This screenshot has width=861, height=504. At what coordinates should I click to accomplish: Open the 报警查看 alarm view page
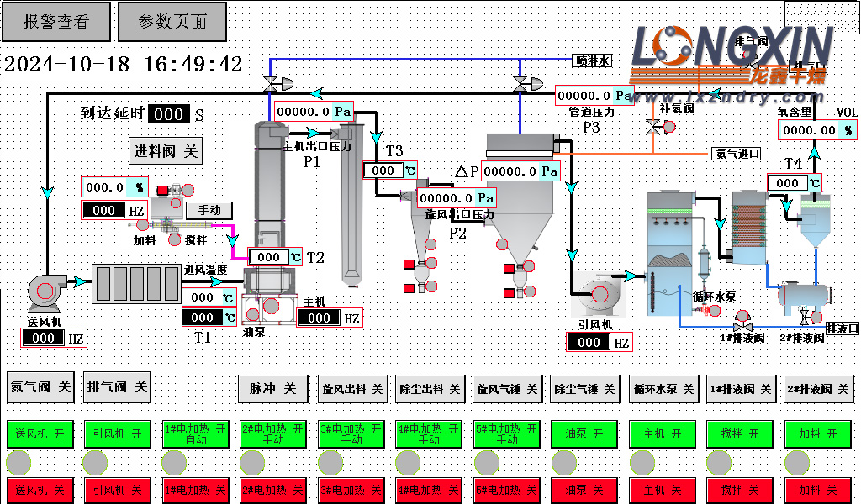[x=55, y=22]
